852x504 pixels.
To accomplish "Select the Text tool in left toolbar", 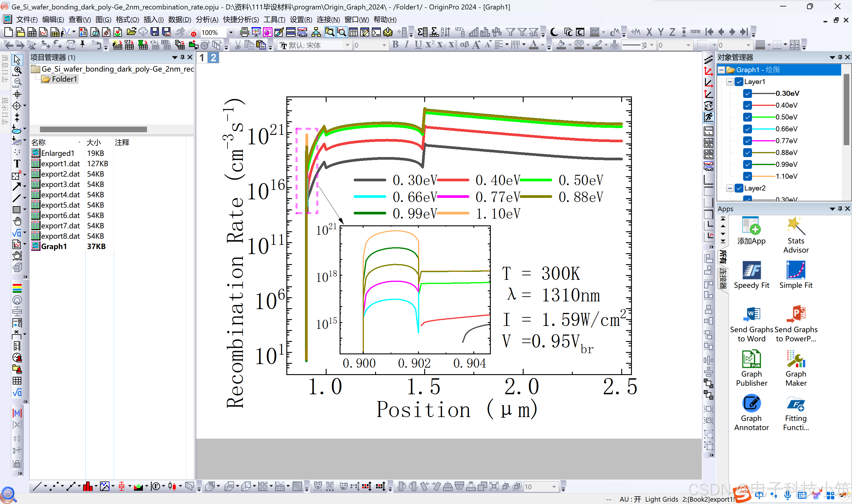I will pos(17,164).
